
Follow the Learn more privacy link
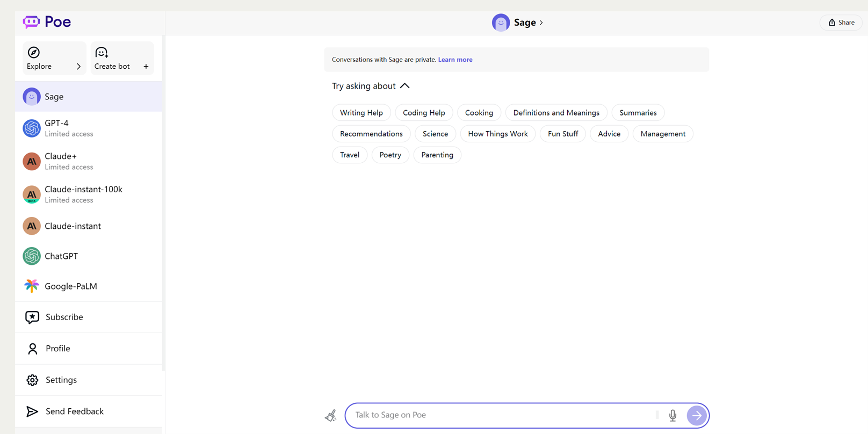point(455,60)
